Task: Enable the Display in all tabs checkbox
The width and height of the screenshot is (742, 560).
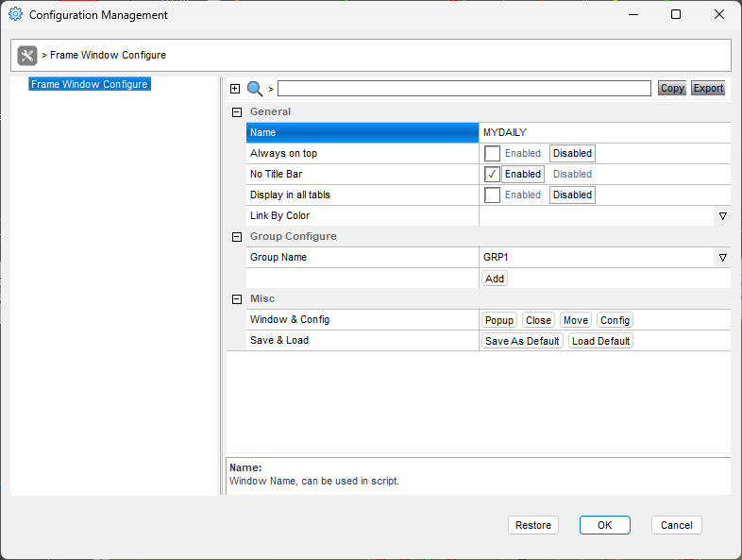Action: pyautogui.click(x=492, y=195)
